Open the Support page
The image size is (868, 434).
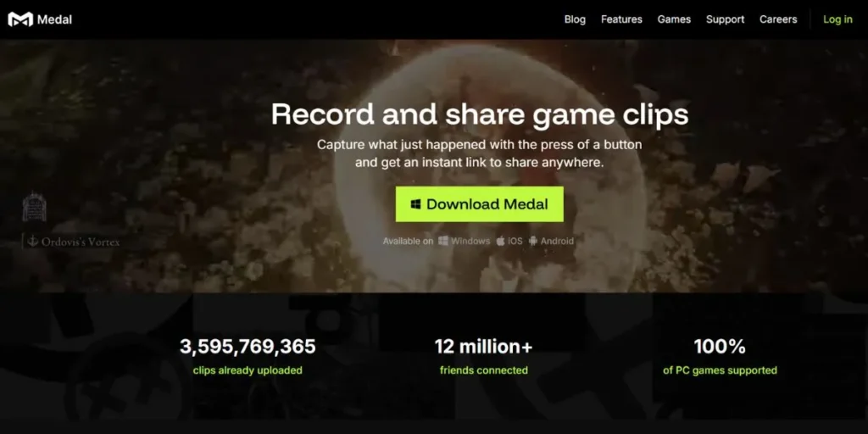[725, 19]
